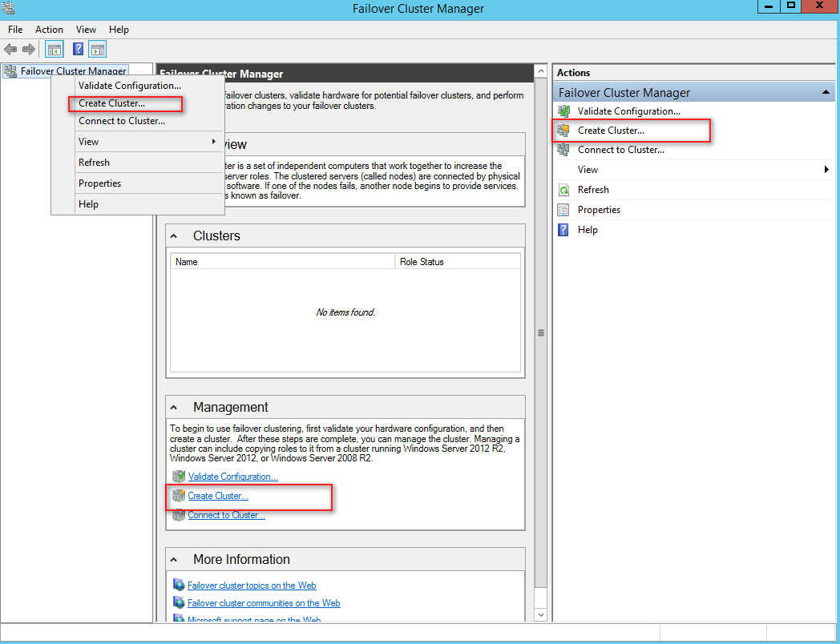Collapse the Management section
The image size is (840, 644).
174,408
